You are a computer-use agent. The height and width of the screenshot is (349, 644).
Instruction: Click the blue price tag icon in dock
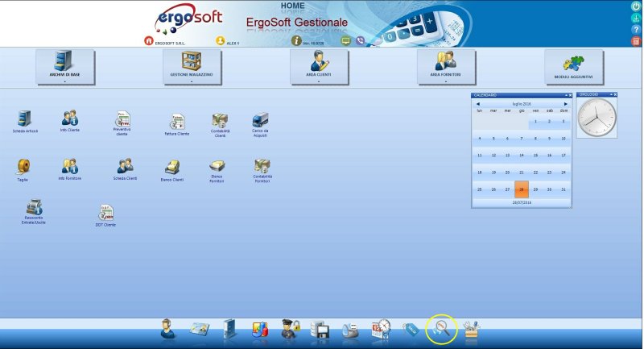[x=411, y=330]
